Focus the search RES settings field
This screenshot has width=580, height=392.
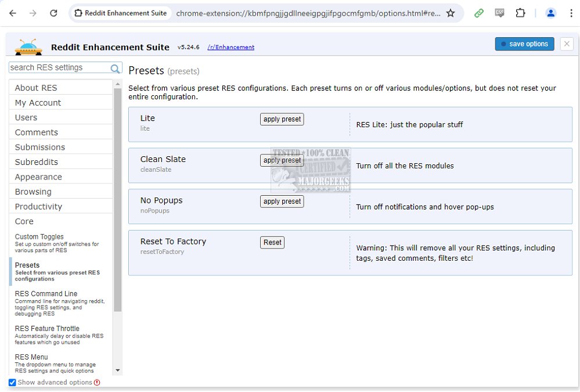(58, 68)
